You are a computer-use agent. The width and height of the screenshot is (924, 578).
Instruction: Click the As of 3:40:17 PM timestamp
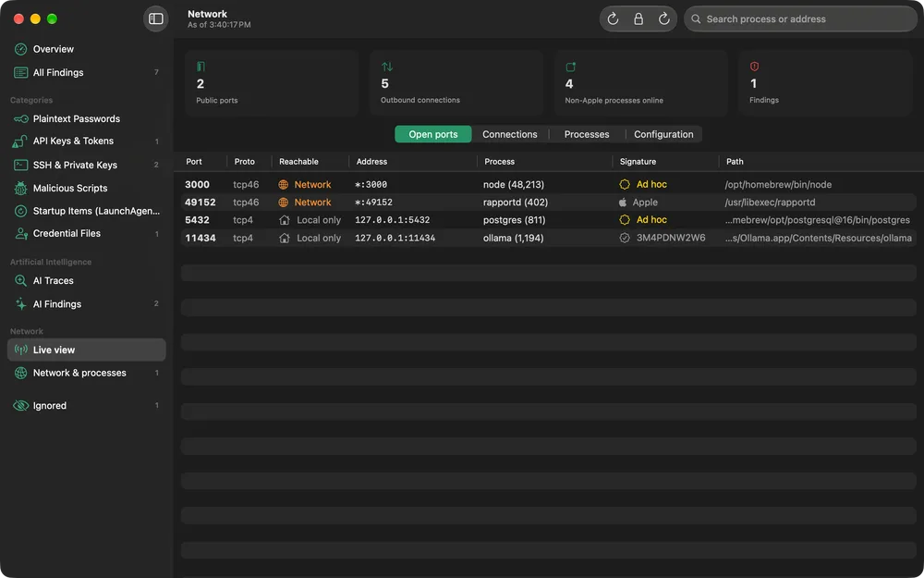click(x=219, y=25)
